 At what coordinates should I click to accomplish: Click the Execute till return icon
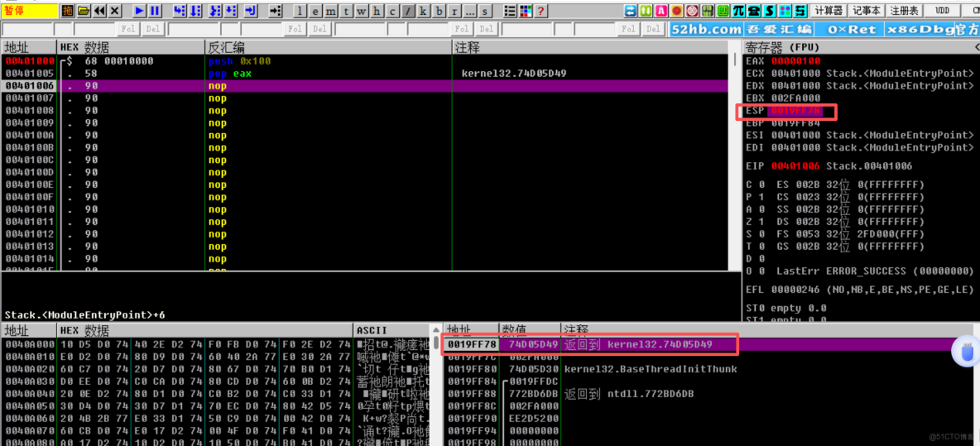[251, 12]
